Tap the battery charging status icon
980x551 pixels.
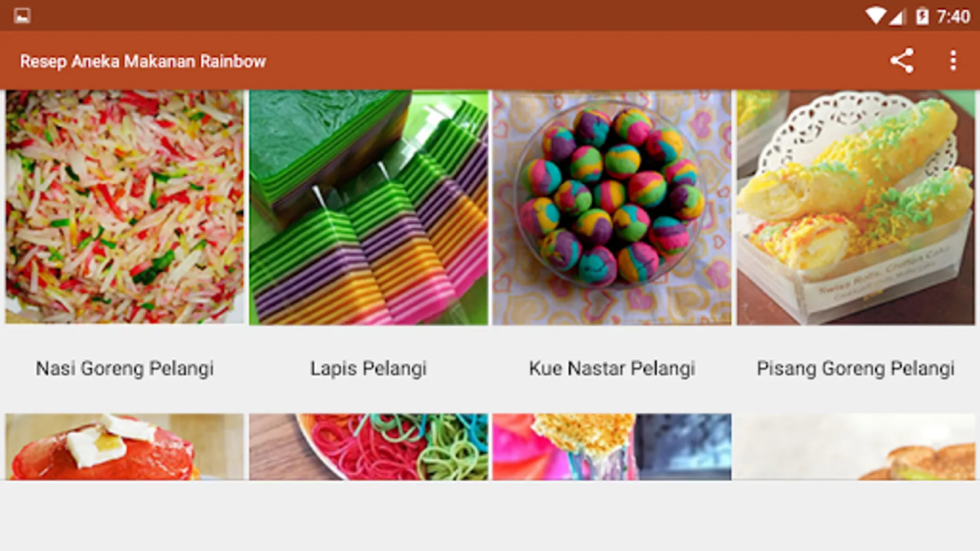[x=922, y=16]
